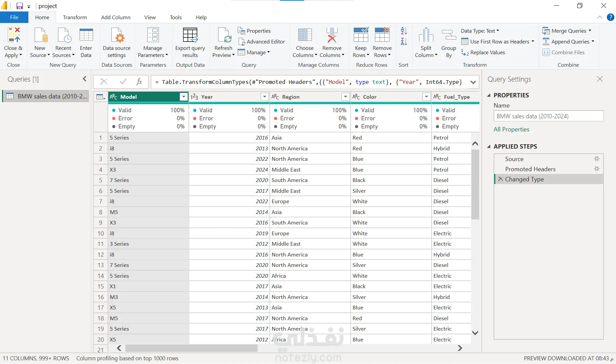Screen dimensions: 616x364
Task: Click the Recent Sources icon
Action: (x=64, y=35)
